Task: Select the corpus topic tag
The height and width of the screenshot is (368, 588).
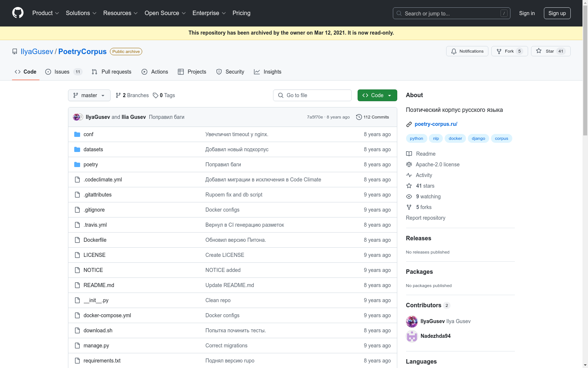Action: coord(502,138)
